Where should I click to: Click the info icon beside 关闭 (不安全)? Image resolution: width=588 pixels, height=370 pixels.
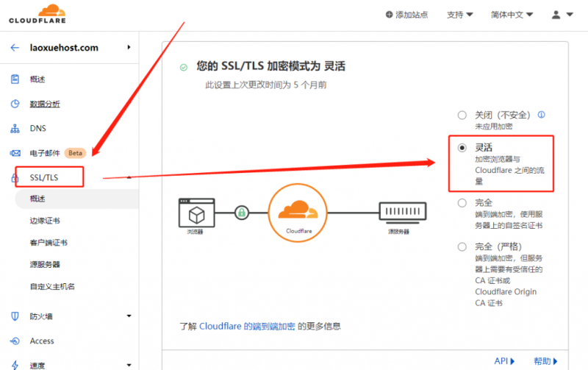click(x=541, y=115)
